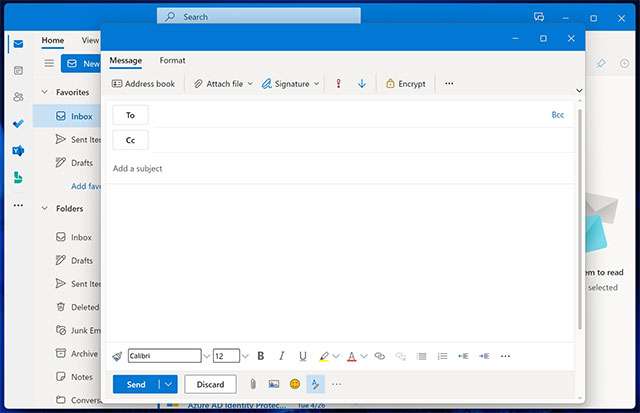Click the message body vertical scrollbar
Screen dimensions: 640x413
click(580, 219)
